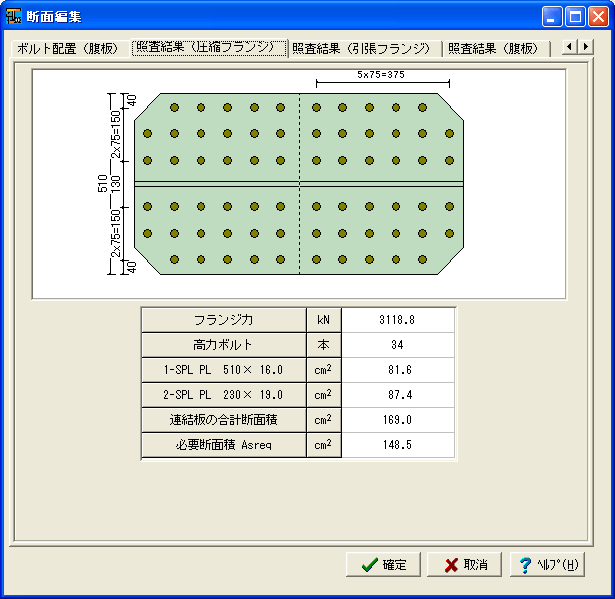Click the application icon in title bar
The height and width of the screenshot is (599, 615).
tap(13, 16)
